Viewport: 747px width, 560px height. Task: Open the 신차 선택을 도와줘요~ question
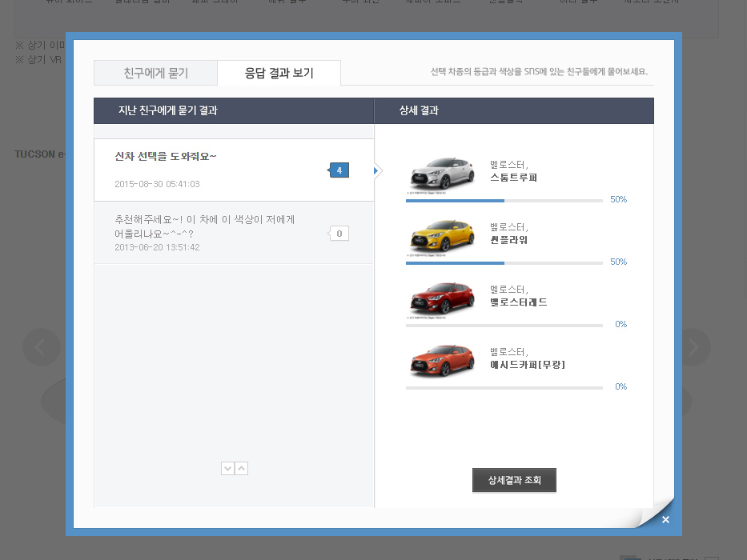(166, 156)
